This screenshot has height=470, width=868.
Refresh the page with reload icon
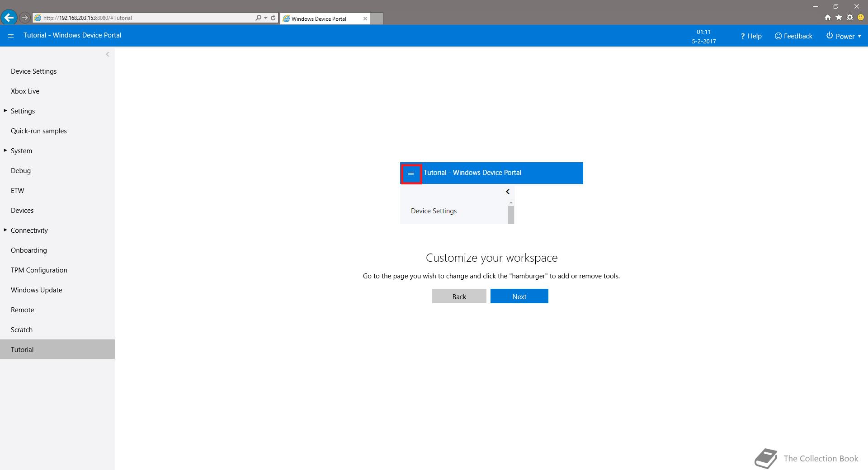click(273, 18)
